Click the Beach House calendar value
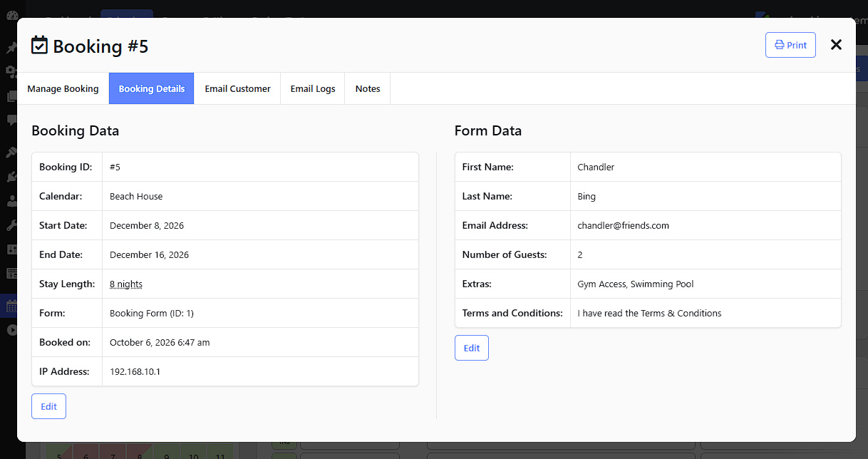The width and height of the screenshot is (868, 459). tap(136, 196)
